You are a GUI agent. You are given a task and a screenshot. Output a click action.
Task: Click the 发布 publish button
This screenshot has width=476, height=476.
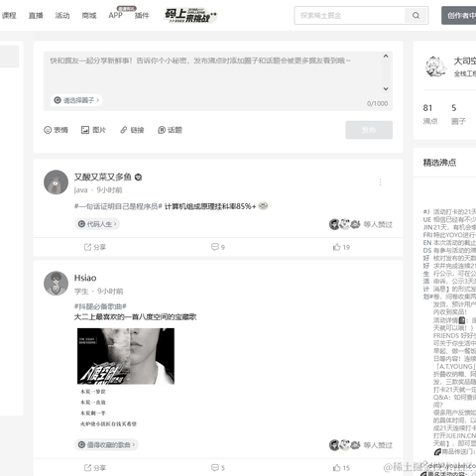pos(369,130)
